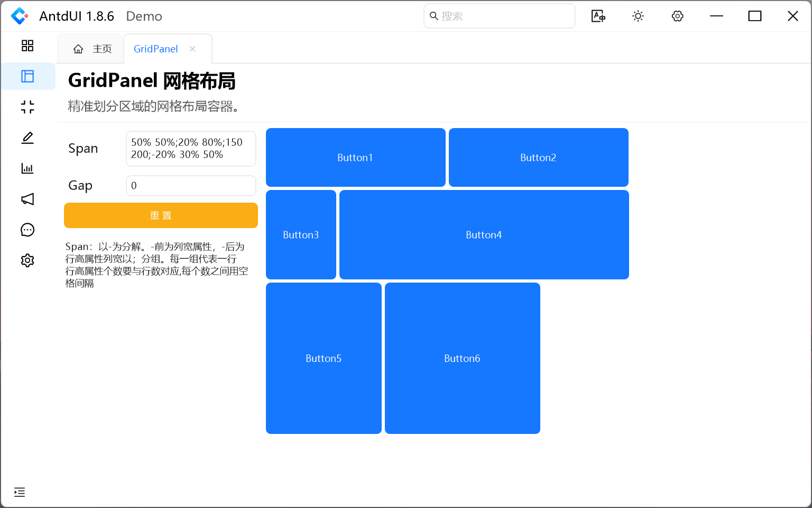Image resolution: width=812 pixels, height=508 pixels.
Task: Switch to the 主页 home tab
Action: click(x=93, y=49)
